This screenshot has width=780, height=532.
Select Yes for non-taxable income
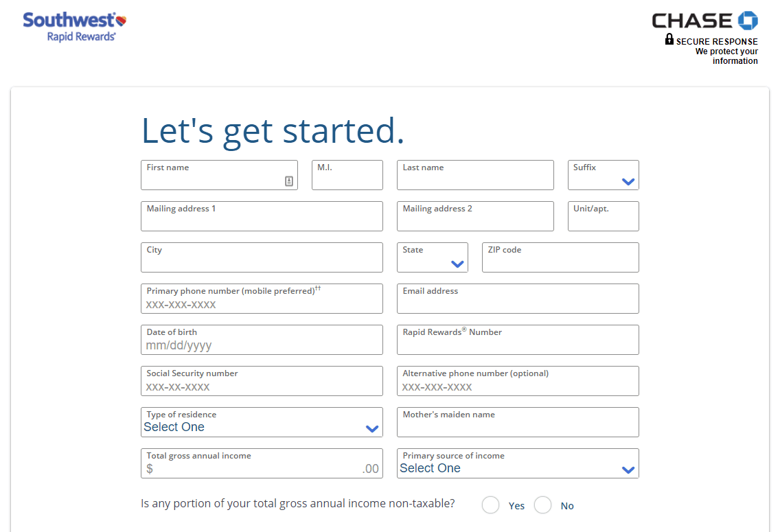point(490,505)
